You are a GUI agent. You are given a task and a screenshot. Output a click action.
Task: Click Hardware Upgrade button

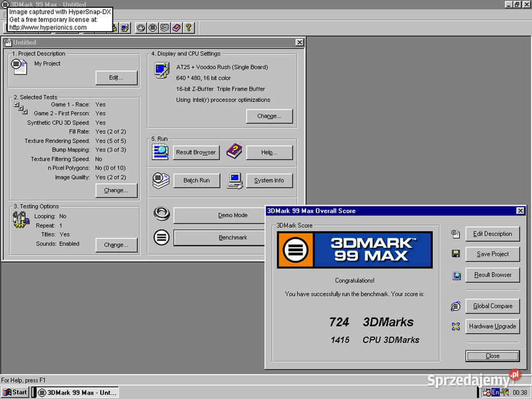(492, 326)
